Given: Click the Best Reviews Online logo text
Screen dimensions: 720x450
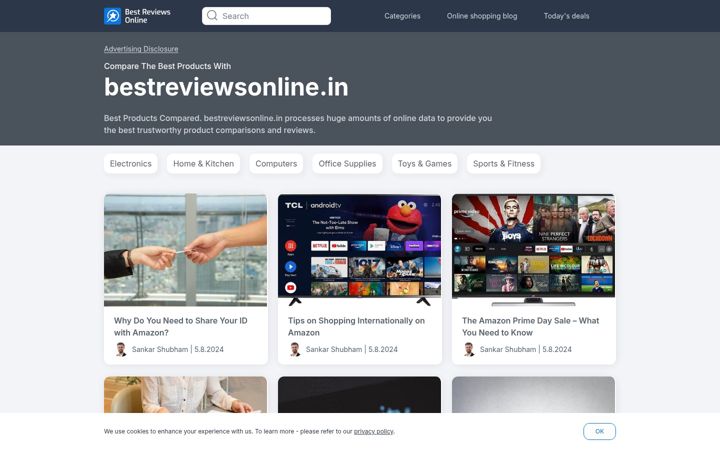Looking at the screenshot, I should point(147,16).
